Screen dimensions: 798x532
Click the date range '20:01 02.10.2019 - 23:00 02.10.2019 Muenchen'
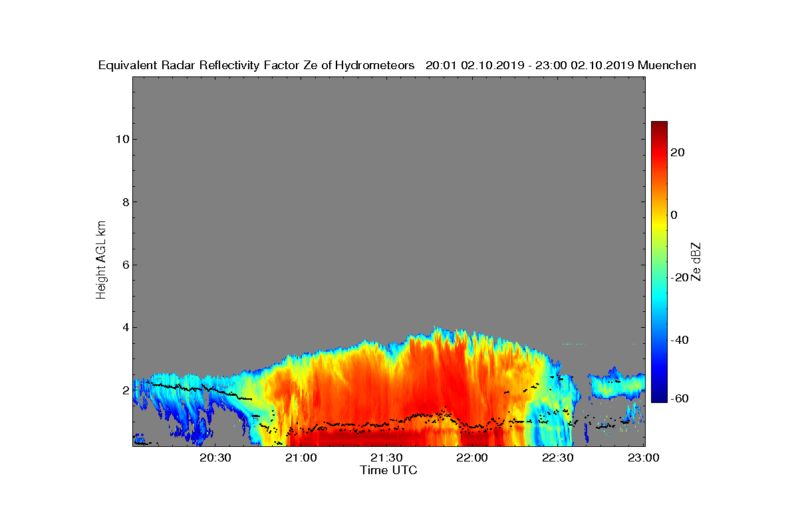[x=561, y=65]
